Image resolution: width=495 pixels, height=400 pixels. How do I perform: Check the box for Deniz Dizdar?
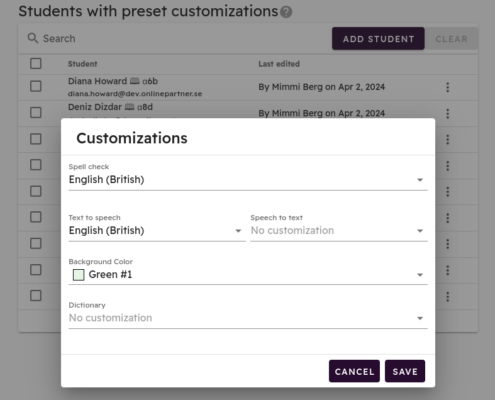(x=36, y=112)
